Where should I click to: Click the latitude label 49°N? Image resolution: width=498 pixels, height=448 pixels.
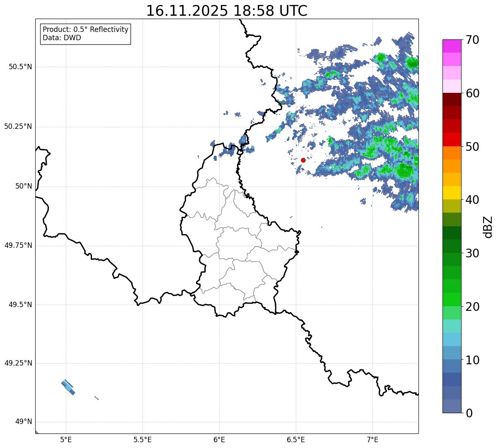coord(24,422)
